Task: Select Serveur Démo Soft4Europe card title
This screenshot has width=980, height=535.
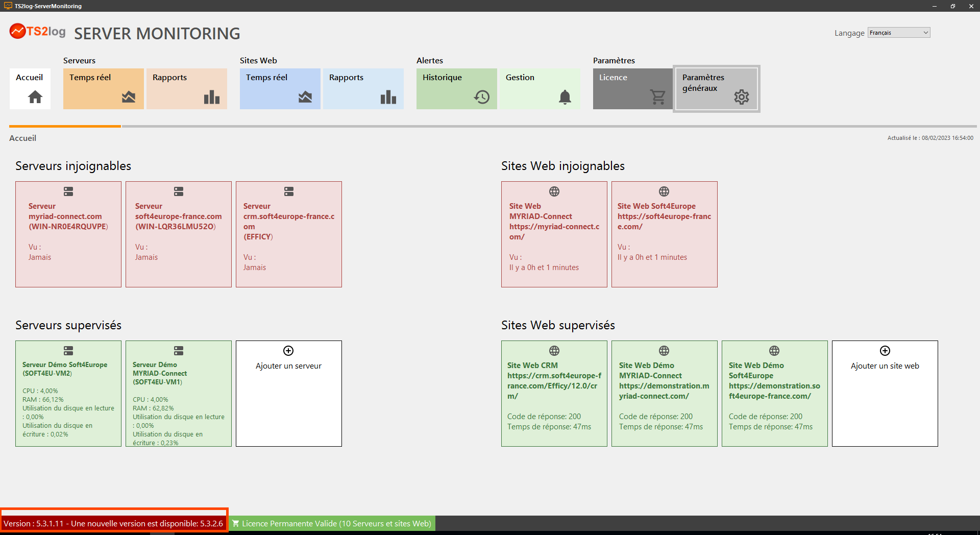Action: pos(65,369)
